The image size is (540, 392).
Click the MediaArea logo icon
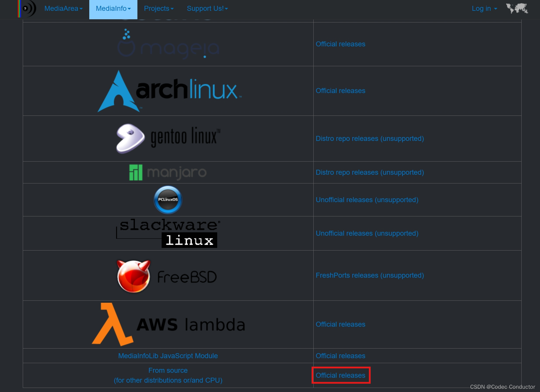(x=27, y=8)
